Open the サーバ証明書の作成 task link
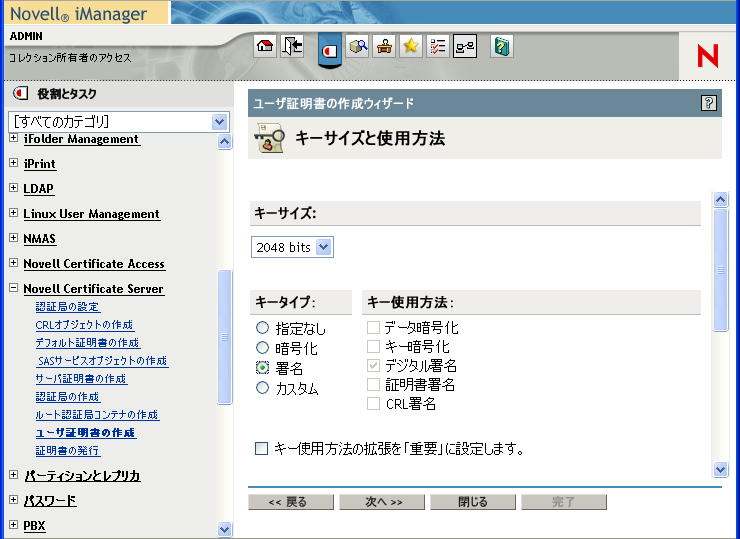The height and width of the screenshot is (539, 740). (81, 379)
